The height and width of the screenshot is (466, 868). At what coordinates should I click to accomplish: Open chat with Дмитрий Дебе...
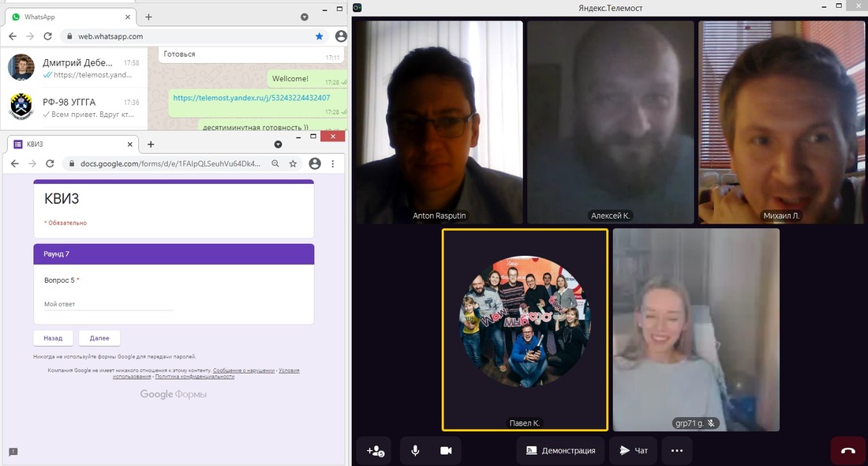point(74,68)
